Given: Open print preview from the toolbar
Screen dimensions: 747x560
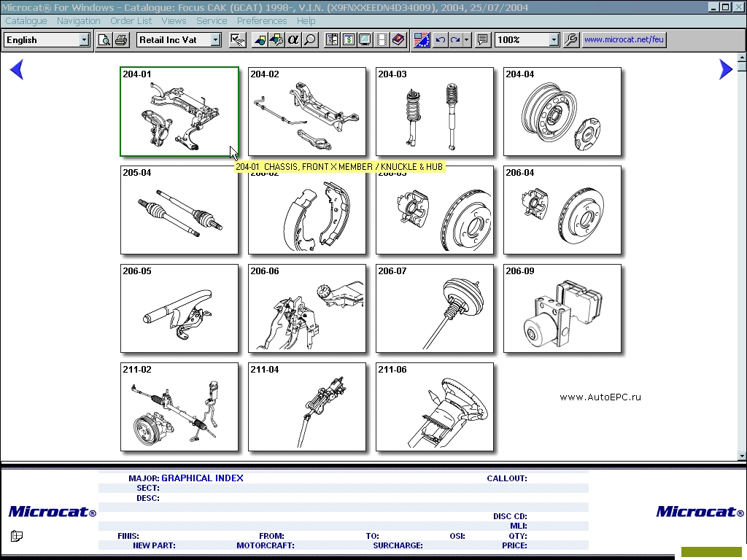Looking at the screenshot, I should [104, 40].
